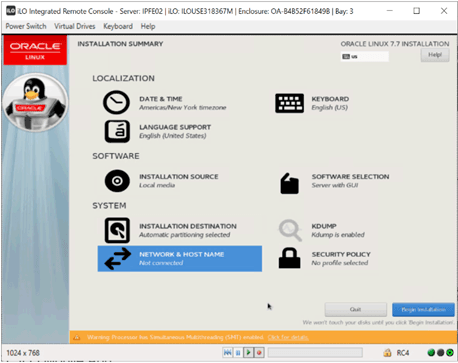Click the Security Policy padlock icon

coord(289,258)
